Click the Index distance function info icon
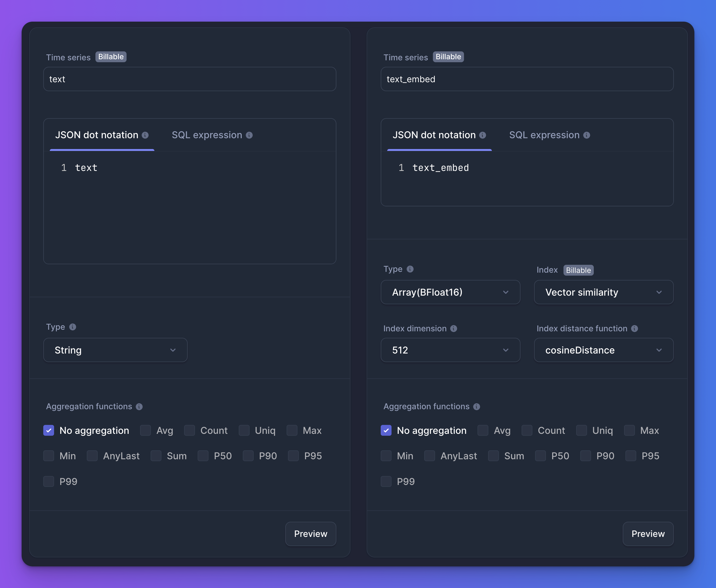The height and width of the screenshot is (588, 716). (634, 328)
